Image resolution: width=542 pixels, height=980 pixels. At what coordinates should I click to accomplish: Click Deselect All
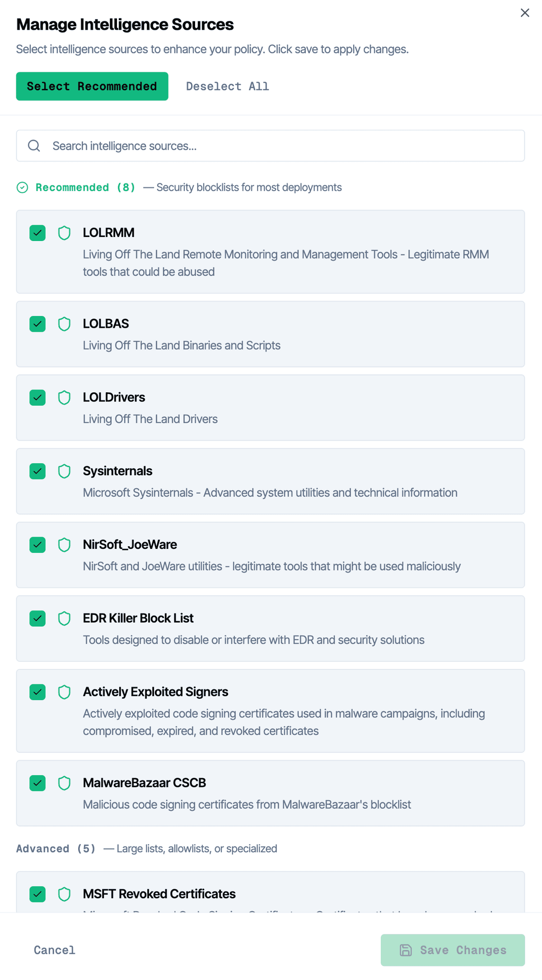point(227,86)
